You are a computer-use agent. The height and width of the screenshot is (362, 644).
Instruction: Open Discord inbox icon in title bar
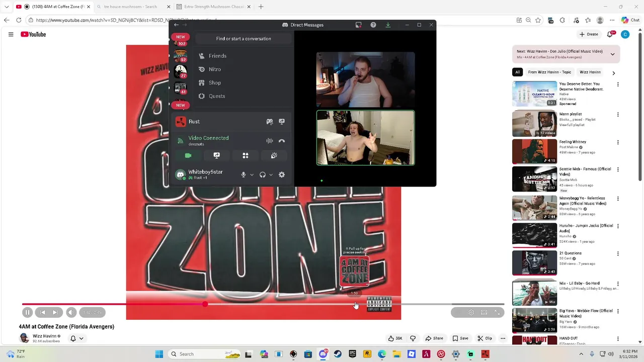[x=358, y=25]
